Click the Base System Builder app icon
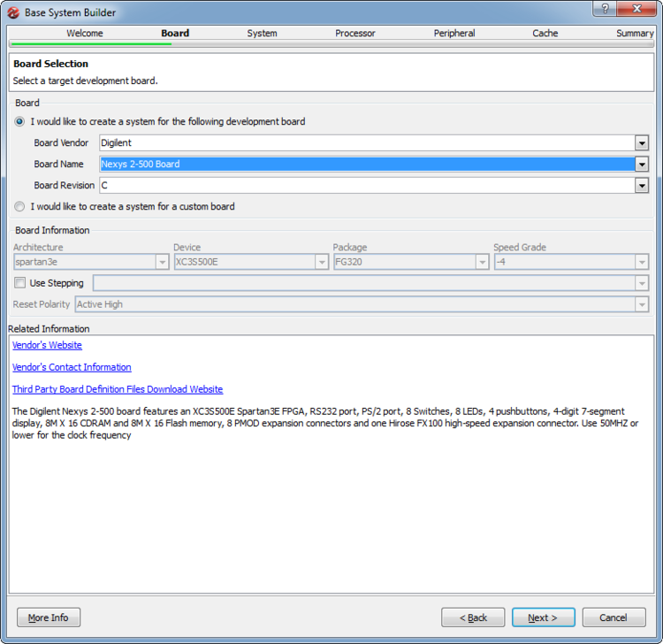 (13, 12)
